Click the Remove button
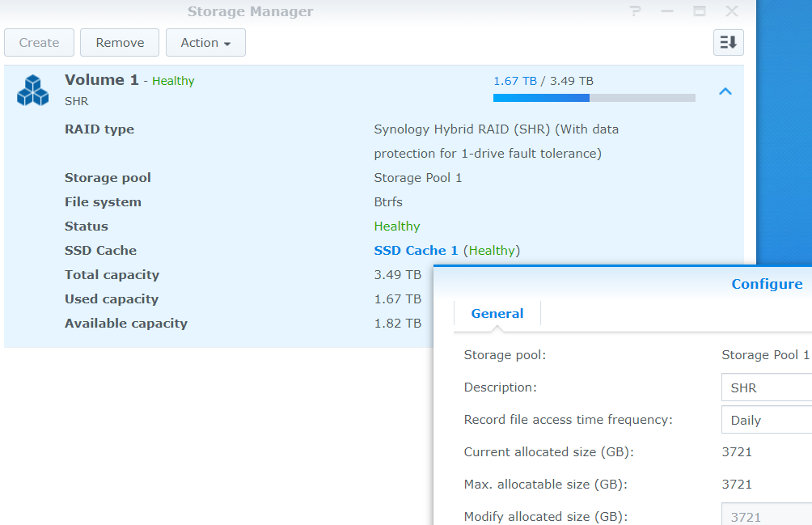 (120, 42)
